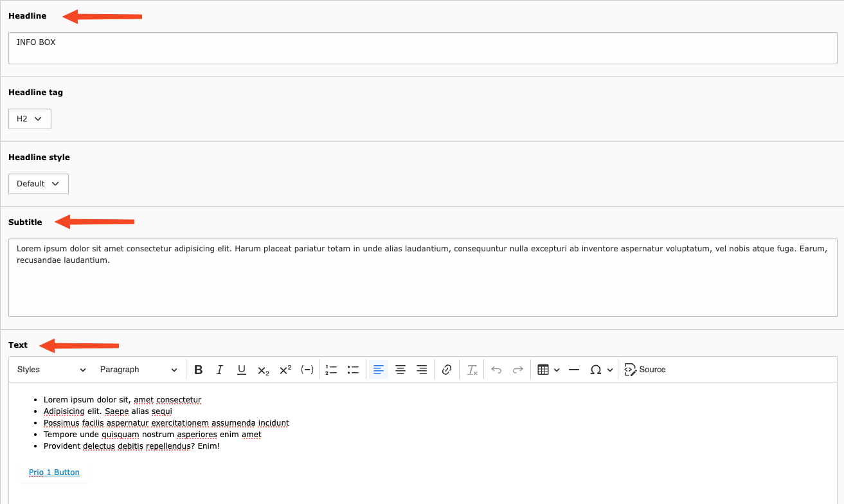Click bullet 'Adipisicing elit. Saepe alias sequi'
Screen dimensions: 844x504
pyautogui.click(x=108, y=411)
